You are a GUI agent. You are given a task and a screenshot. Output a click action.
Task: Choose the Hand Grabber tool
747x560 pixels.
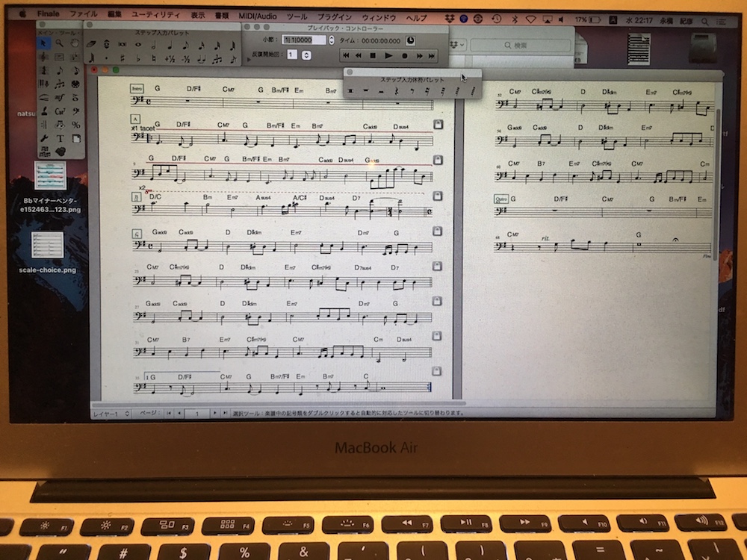coord(75,43)
